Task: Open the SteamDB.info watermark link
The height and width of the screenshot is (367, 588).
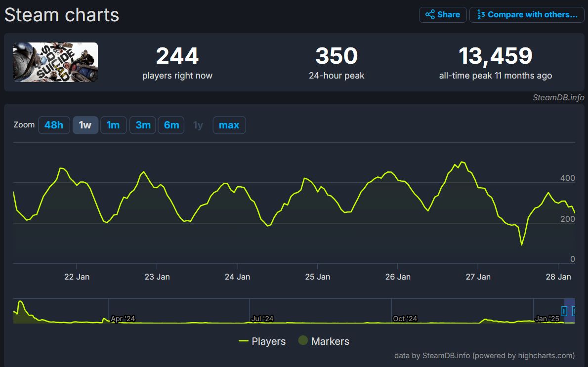Action: [558, 97]
